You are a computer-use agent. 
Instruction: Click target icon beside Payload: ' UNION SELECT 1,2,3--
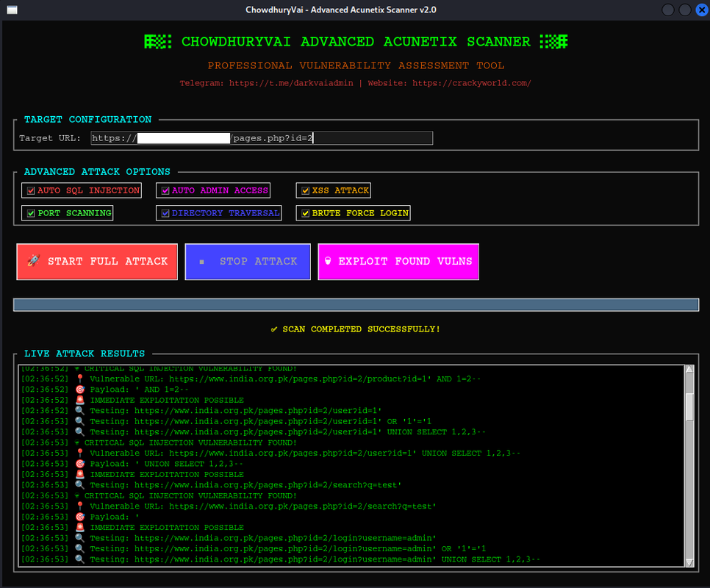80,464
